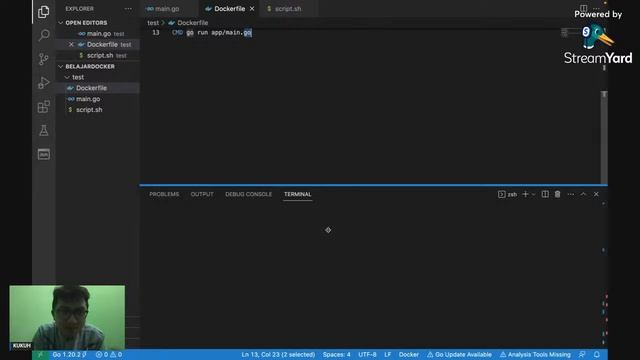The image size is (640, 360).
Task: Open the Extensions view icon
Action: [44, 107]
